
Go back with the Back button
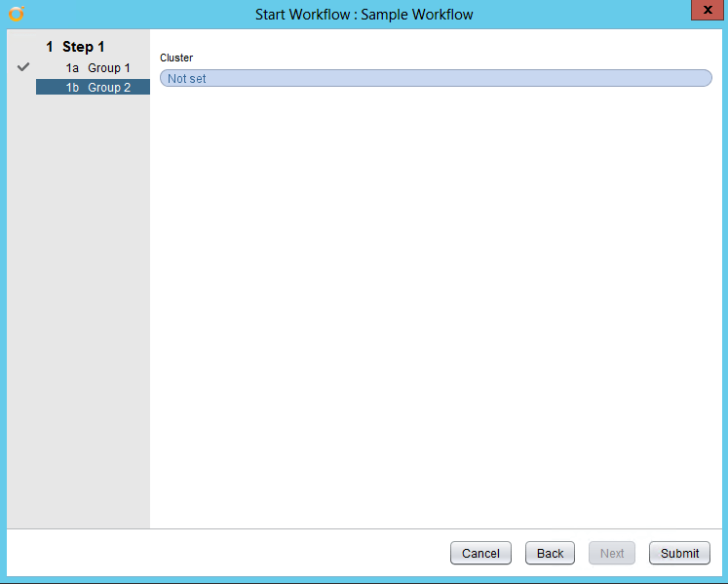click(x=550, y=553)
